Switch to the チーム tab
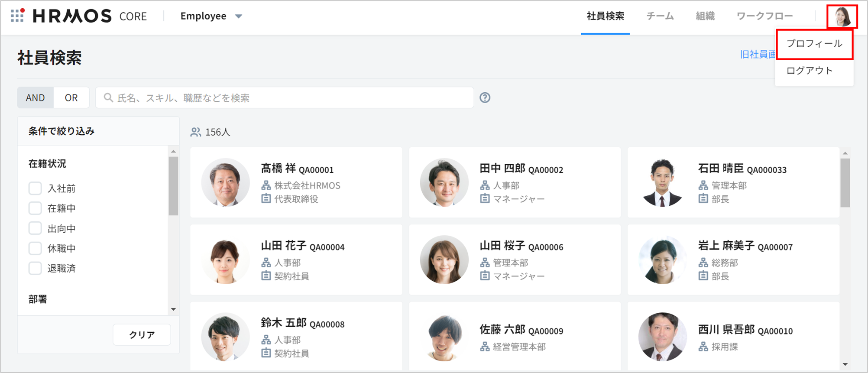This screenshot has height=373, width=868. click(660, 16)
